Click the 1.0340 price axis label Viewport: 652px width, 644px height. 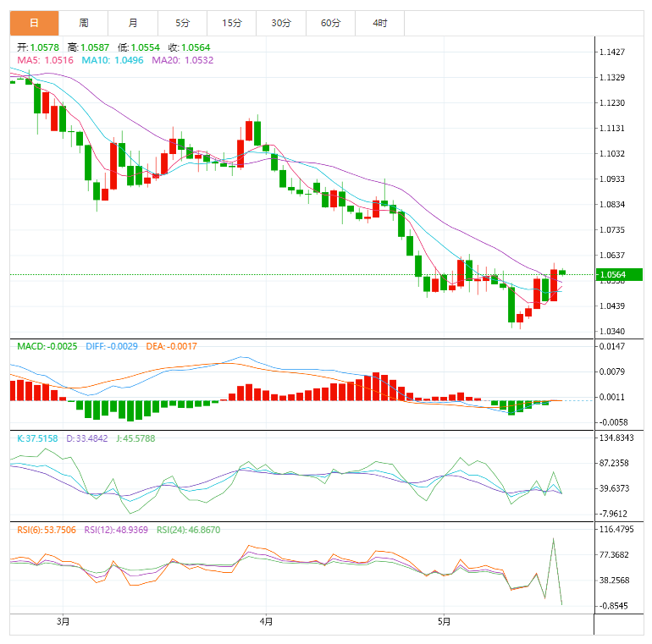(611, 331)
